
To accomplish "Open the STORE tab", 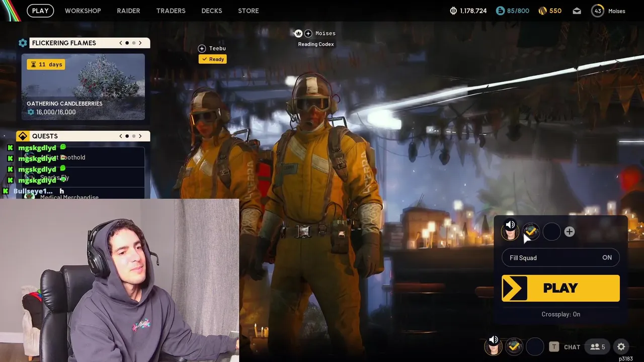I will [249, 11].
